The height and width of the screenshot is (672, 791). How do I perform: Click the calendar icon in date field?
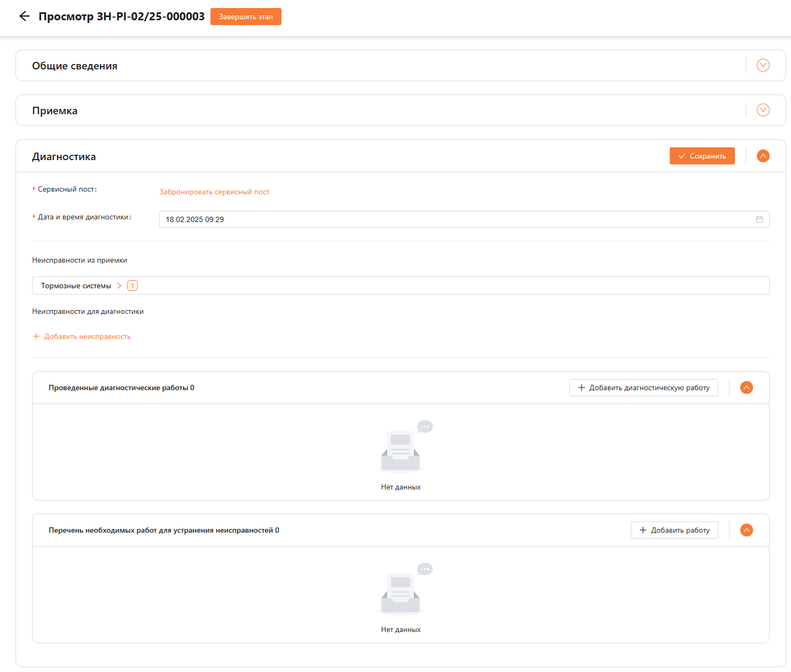759,219
